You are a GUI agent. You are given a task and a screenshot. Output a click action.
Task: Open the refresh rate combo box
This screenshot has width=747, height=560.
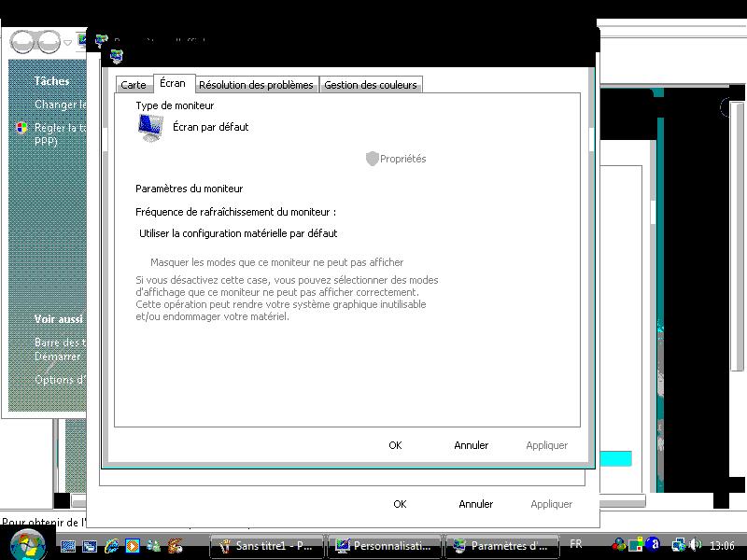click(238, 233)
